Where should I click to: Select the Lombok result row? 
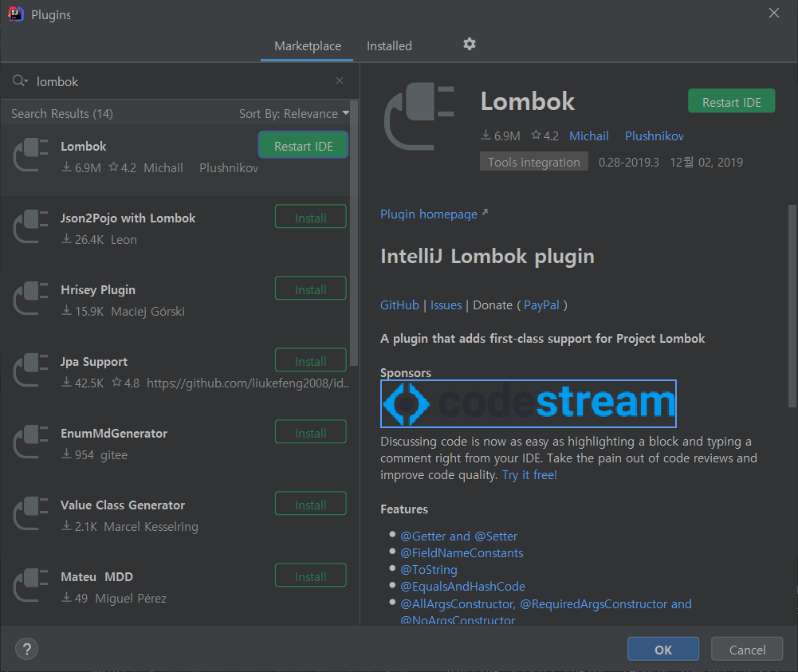click(x=175, y=159)
